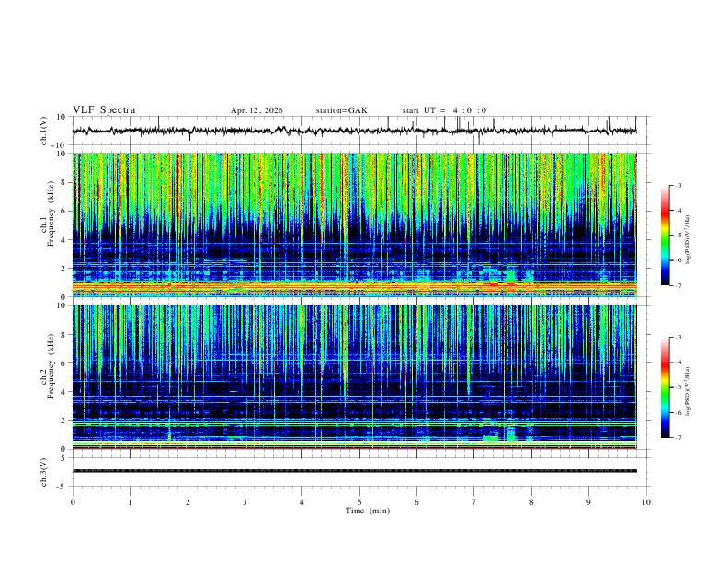Click time-axis tick label "1"
Image resolution: width=728 pixels, height=563 pixels.
tap(131, 502)
